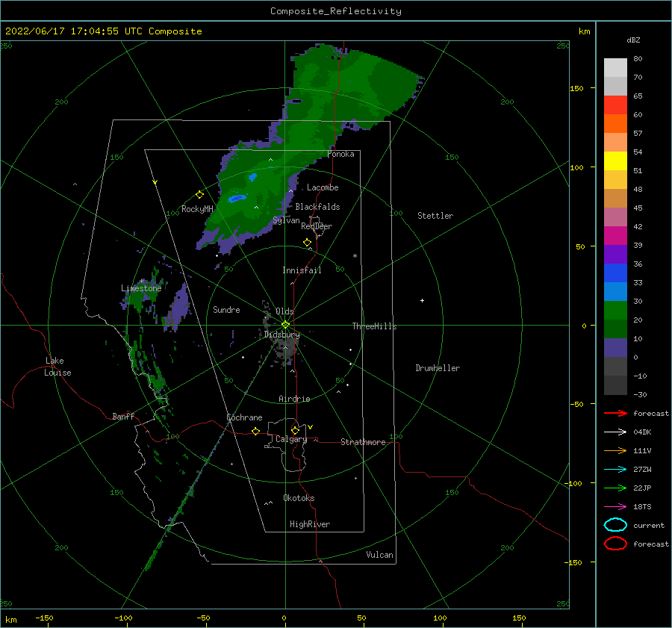Click the Composite_Reflectivity title
Viewport: 672px width, 628px height.
click(x=336, y=11)
